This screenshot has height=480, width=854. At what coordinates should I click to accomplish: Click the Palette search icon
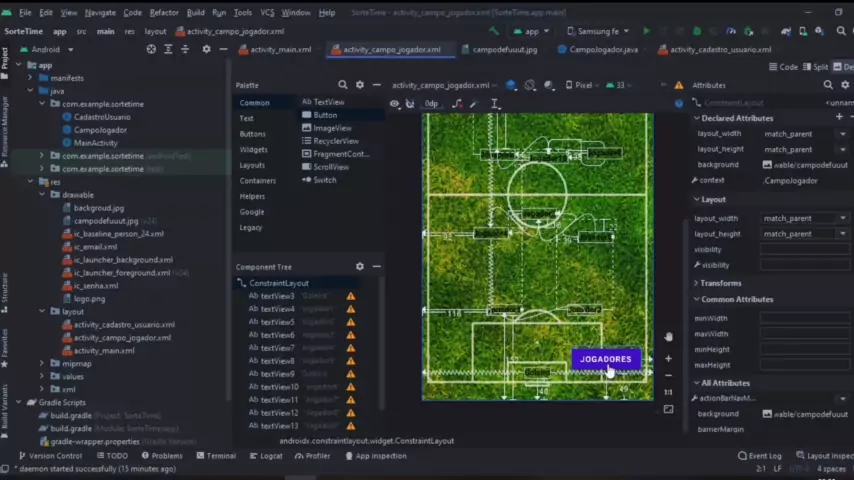click(342, 85)
